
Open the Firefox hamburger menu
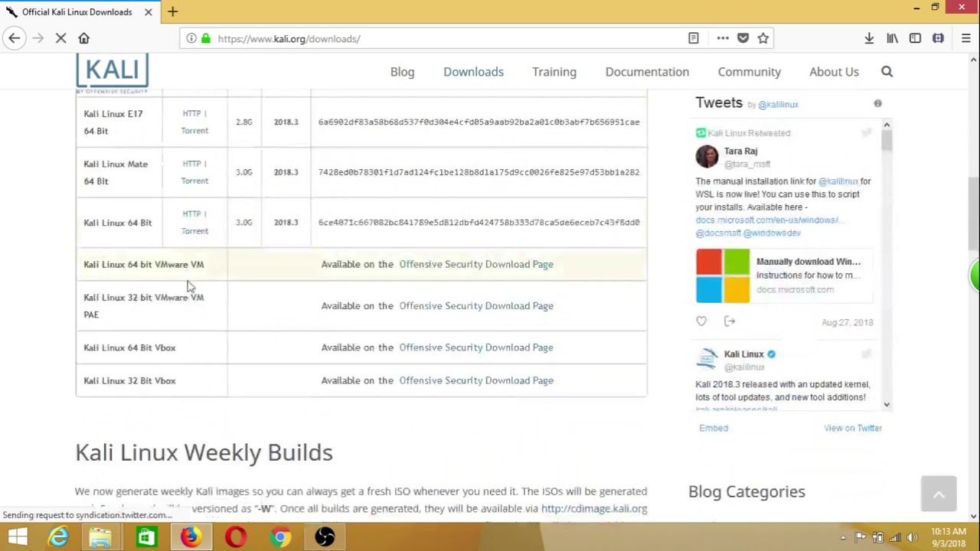pyautogui.click(x=965, y=38)
